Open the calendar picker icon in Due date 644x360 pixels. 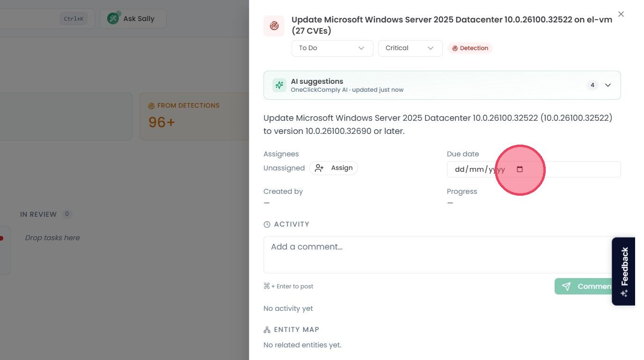(520, 169)
